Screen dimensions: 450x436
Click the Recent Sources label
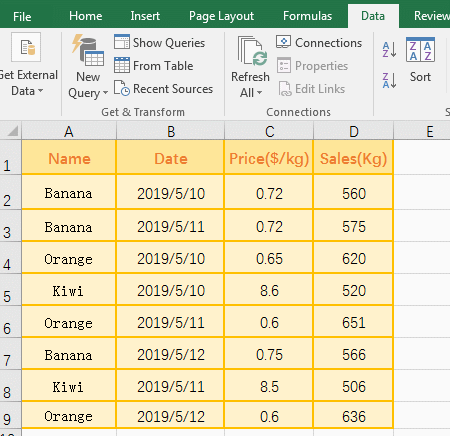[173, 89]
